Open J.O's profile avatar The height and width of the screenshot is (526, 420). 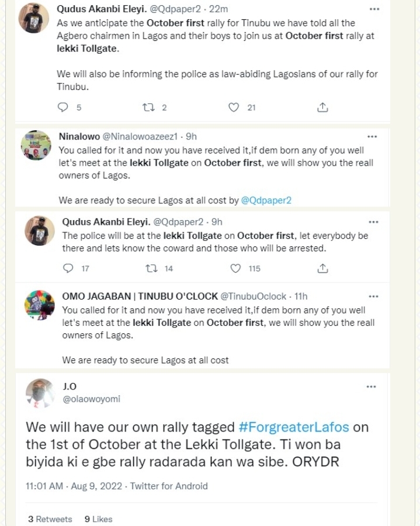click(40, 393)
